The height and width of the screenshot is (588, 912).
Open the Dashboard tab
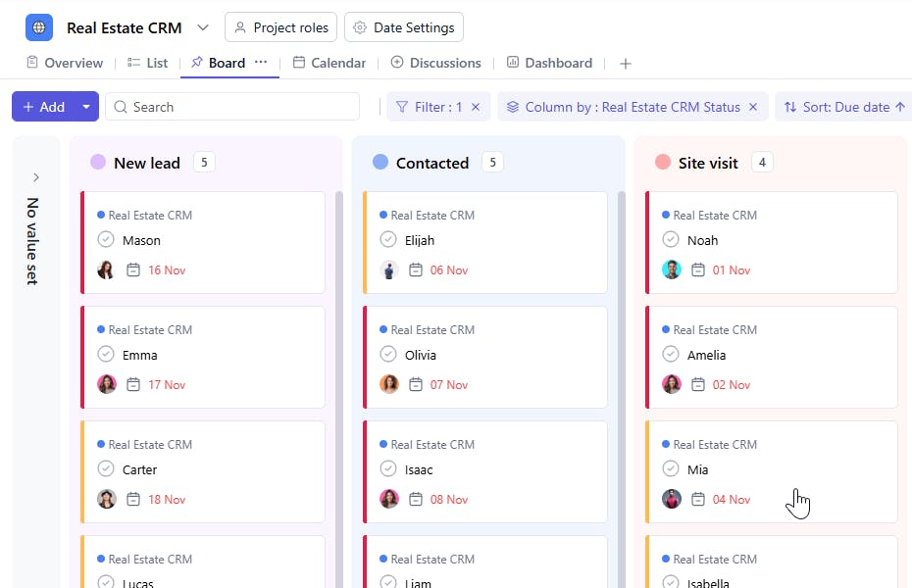coord(549,63)
